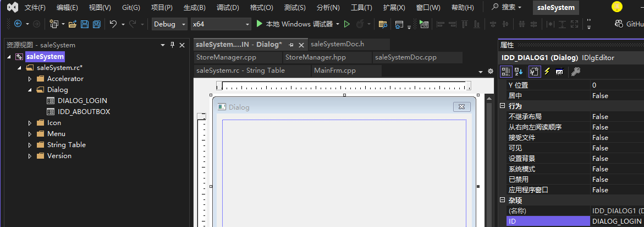Screen dimensions: 644x227
Task: Click the 搜索 search box
Action: [507, 7]
